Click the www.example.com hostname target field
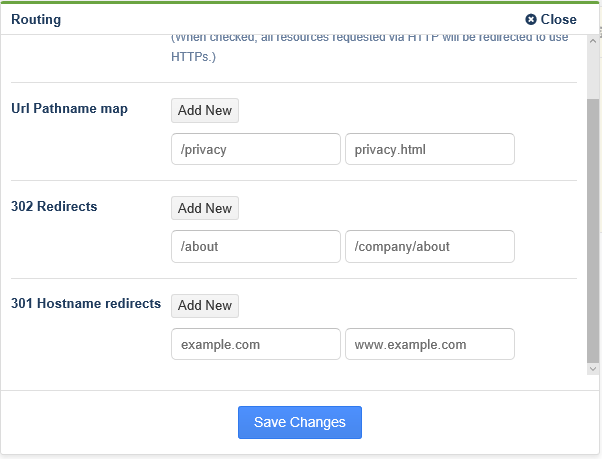 (x=430, y=344)
